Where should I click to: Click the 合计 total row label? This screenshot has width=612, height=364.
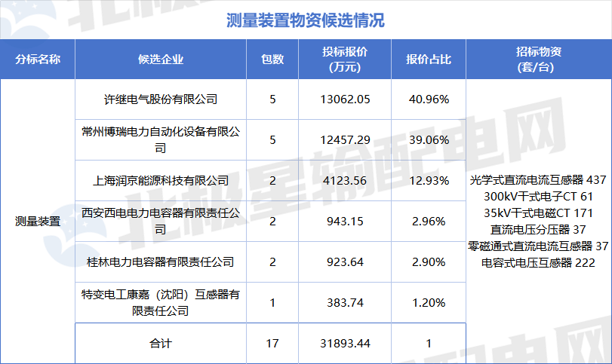pyautogui.click(x=161, y=344)
